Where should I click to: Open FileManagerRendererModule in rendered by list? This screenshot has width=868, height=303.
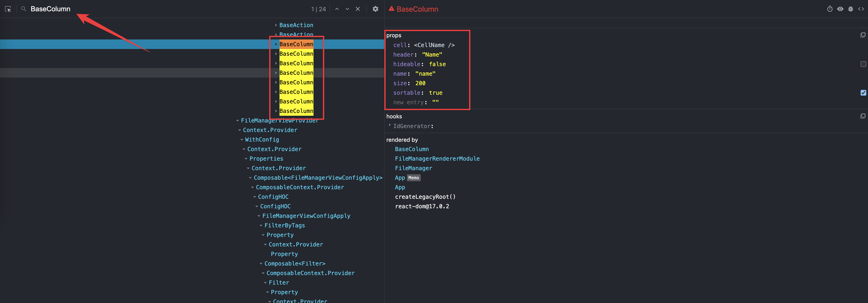pyautogui.click(x=437, y=159)
